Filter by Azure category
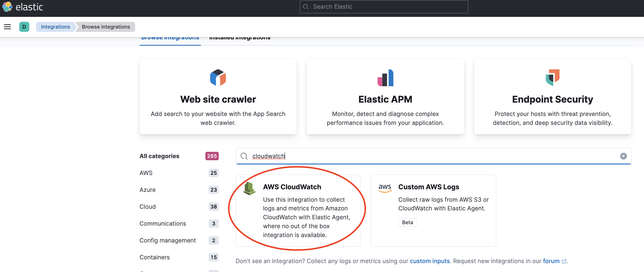644x272 pixels. point(148,190)
